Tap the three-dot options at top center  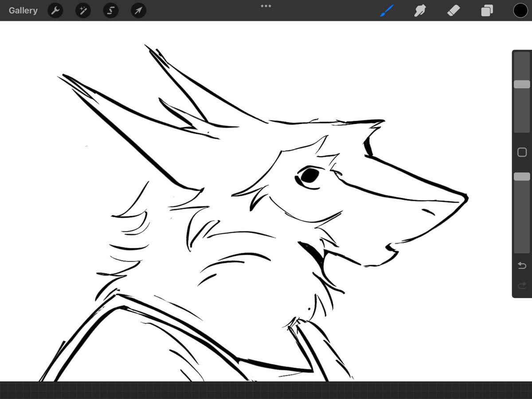point(266,6)
